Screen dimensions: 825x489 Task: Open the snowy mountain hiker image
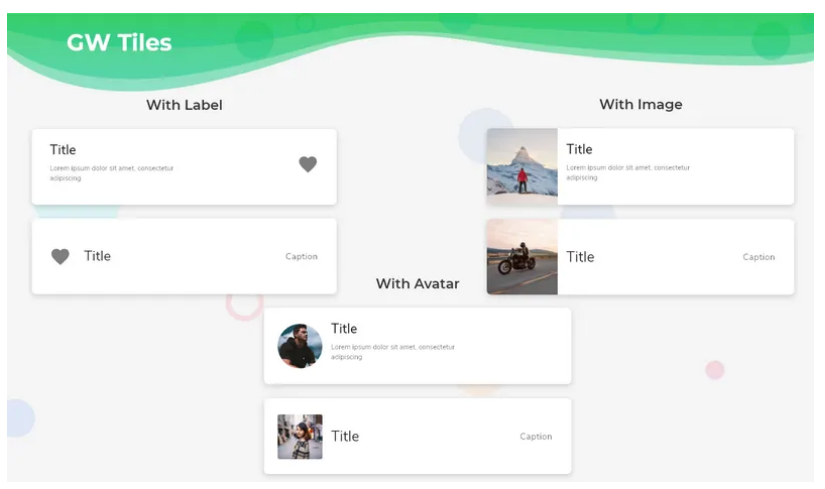[522, 166]
